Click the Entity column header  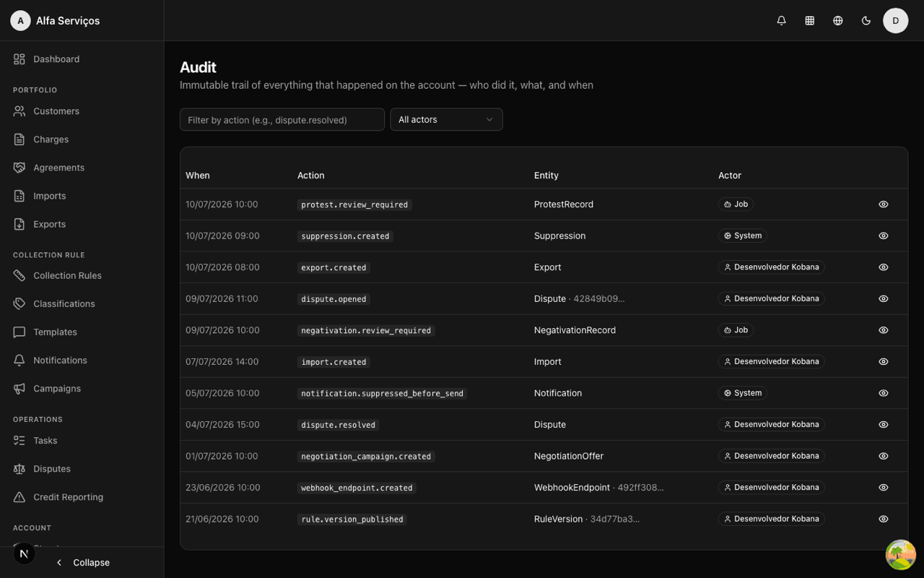(x=546, y=176)
